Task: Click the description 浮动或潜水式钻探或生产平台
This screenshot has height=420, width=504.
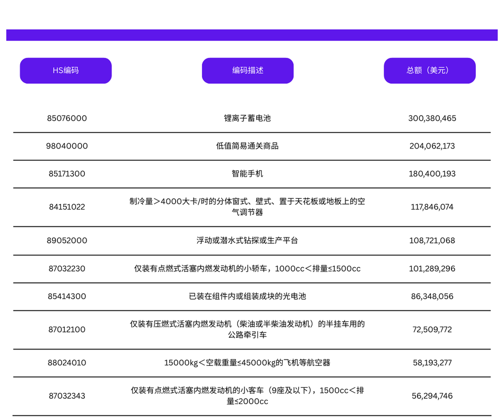Action: (x=248, y=241)
